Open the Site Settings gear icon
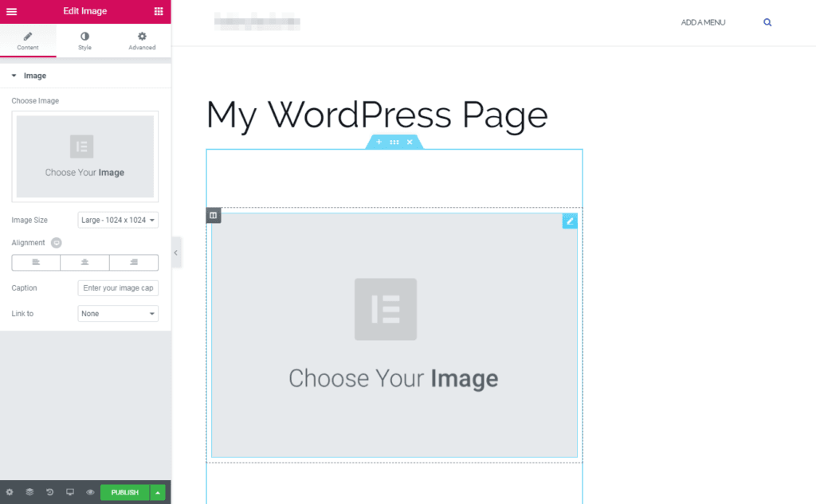816x504 pixels. coord(10,492)
